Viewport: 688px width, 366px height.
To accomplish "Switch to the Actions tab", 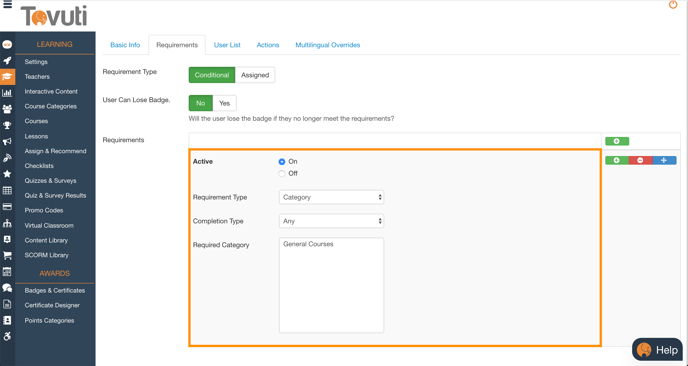I will click(x=268, y=45).
